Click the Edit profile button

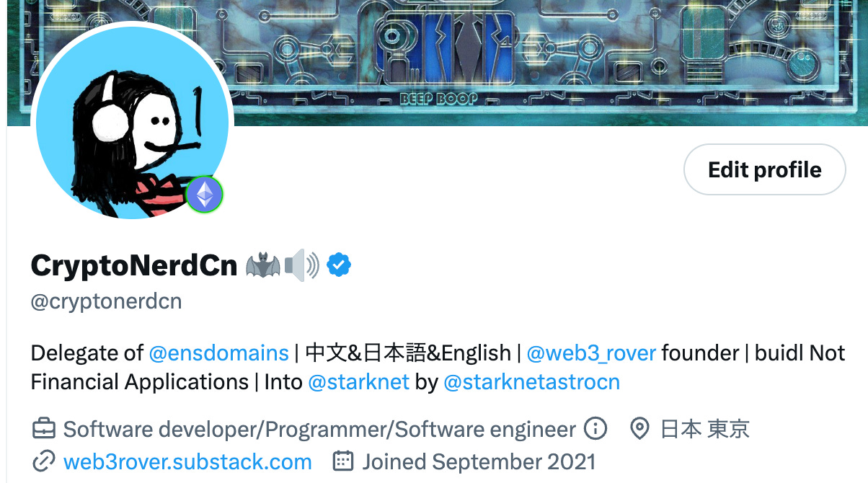click(x=764, y=169)
